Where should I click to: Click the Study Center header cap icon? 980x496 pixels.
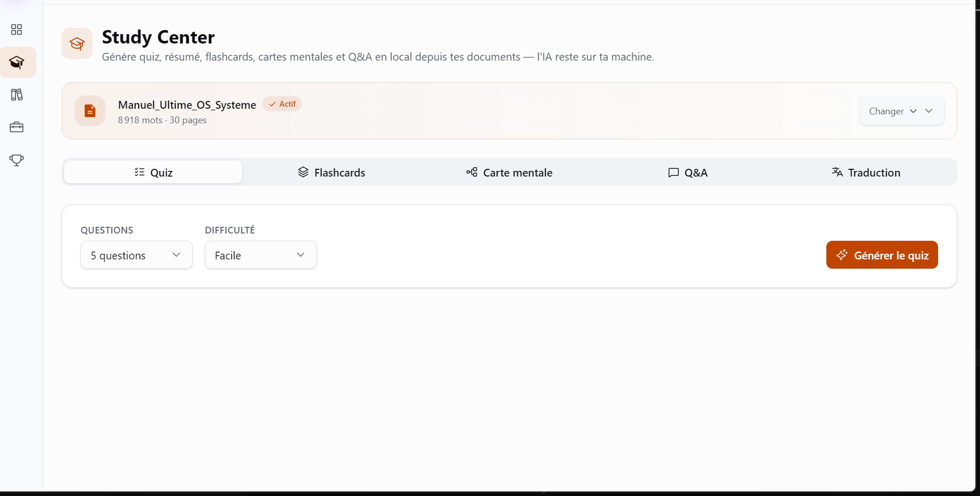click(77, 43)
